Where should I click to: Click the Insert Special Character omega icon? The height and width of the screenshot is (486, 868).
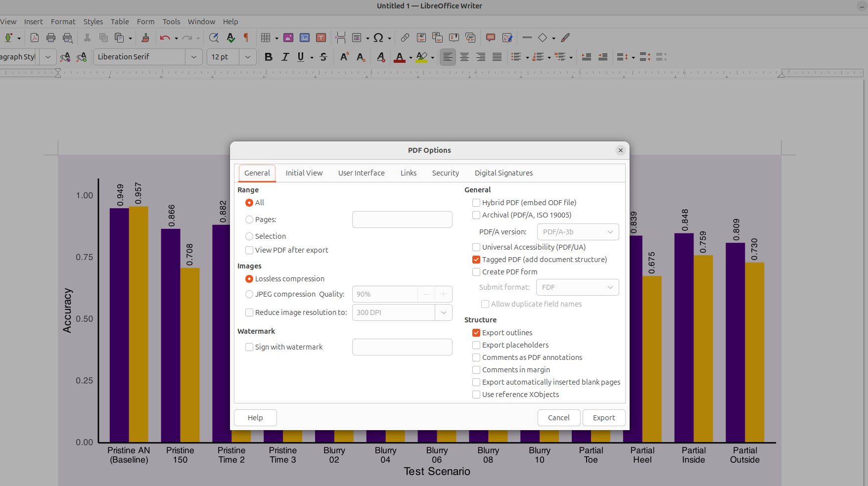378,38
